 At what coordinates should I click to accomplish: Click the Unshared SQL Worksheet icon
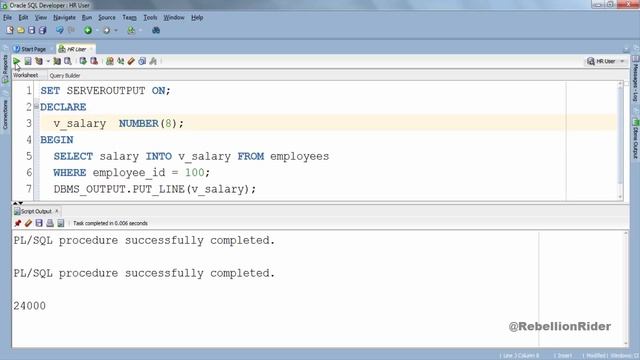pyautogui.click(x=110, y=61)
